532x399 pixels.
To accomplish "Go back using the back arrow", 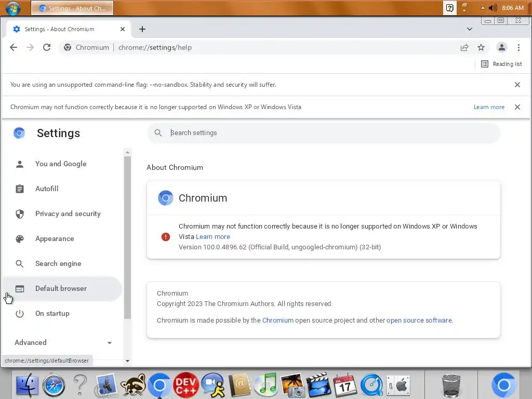I will 13,47.
